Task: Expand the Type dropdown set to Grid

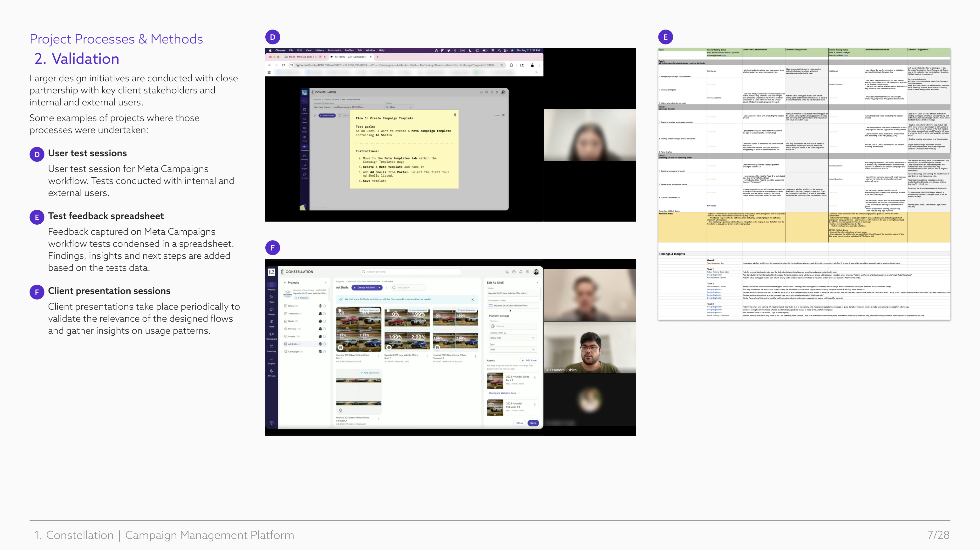Action: pos(512,349)
